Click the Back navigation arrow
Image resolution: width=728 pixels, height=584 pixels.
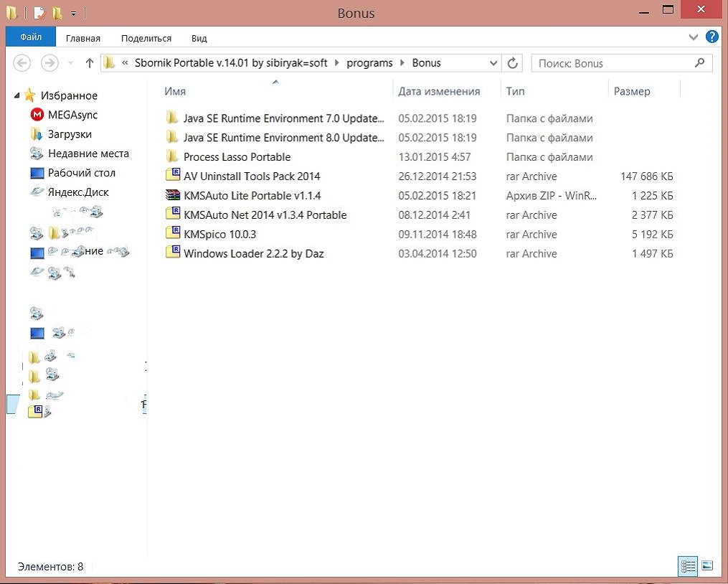[x=22, y=62]
